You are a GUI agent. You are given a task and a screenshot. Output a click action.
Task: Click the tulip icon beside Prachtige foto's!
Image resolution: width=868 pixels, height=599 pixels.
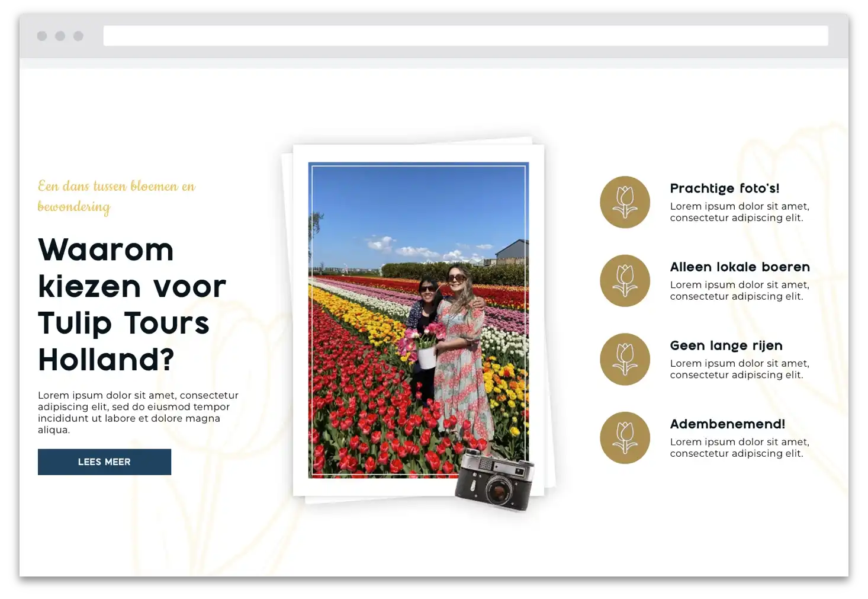tap(625, 202)
